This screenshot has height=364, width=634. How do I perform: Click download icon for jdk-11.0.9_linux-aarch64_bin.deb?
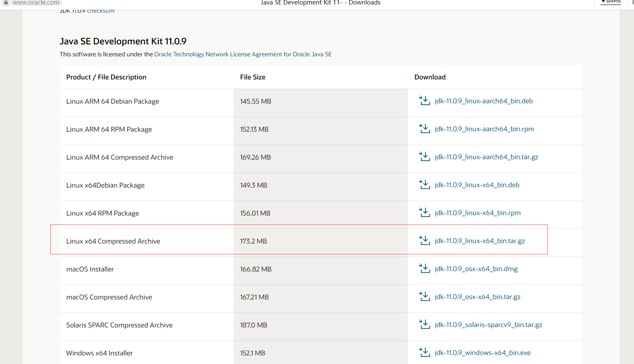tap(425, 101)
